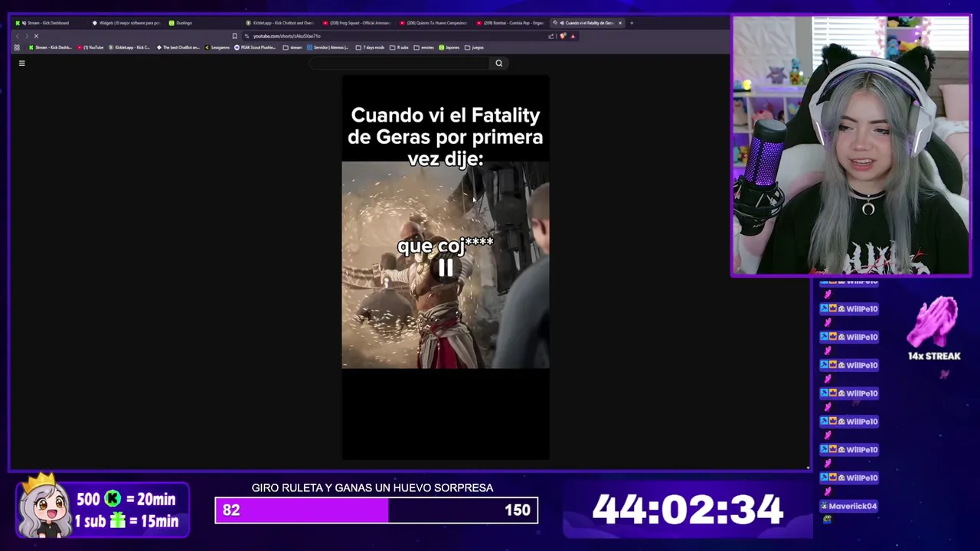Open a new browser tab with plus
Screen dimensions: 980x551
632,23
